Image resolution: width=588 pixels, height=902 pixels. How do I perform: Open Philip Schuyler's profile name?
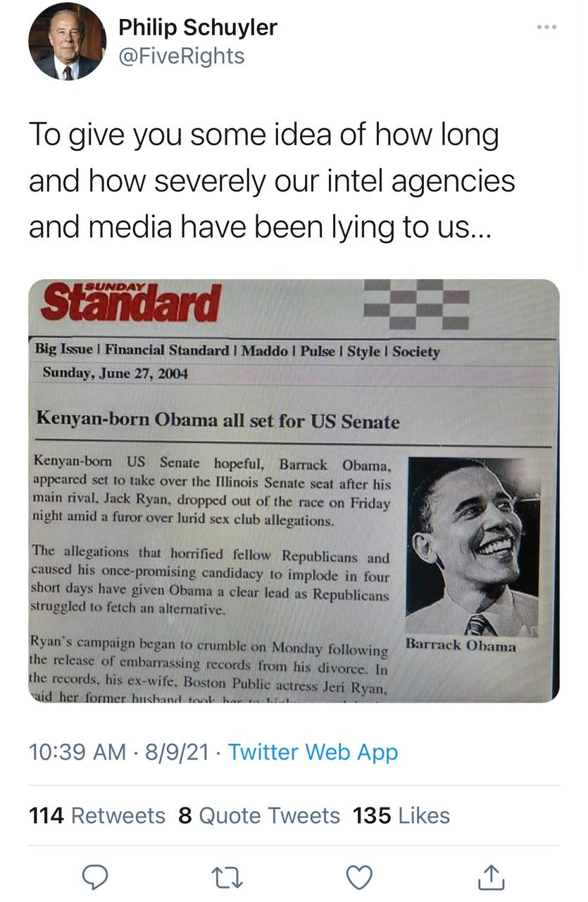(x=197, y=27)
